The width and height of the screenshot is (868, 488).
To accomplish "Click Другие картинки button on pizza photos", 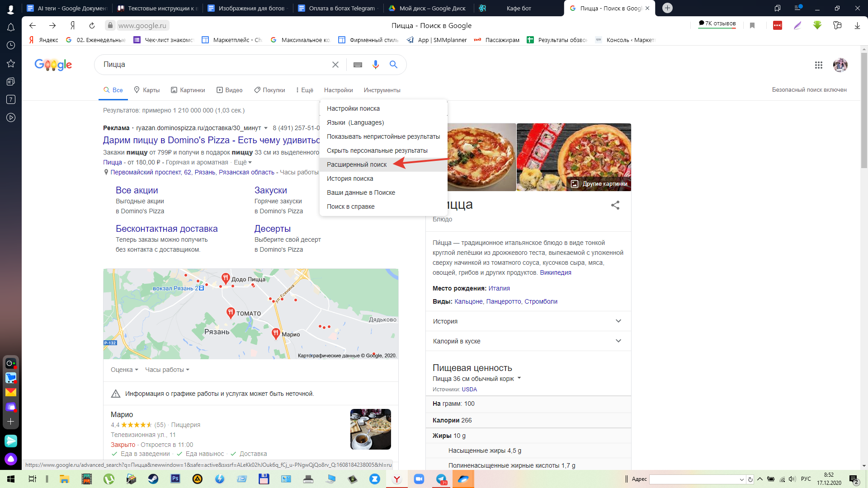I will tap(599, 183).
